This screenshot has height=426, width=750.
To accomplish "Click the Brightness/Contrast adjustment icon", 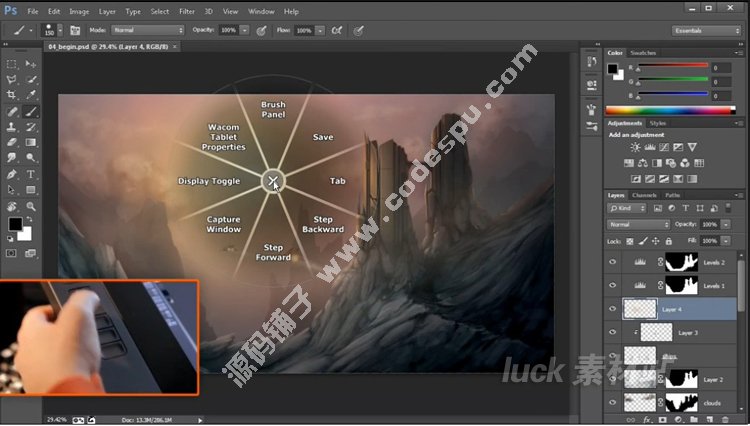I will coord(635,147).
